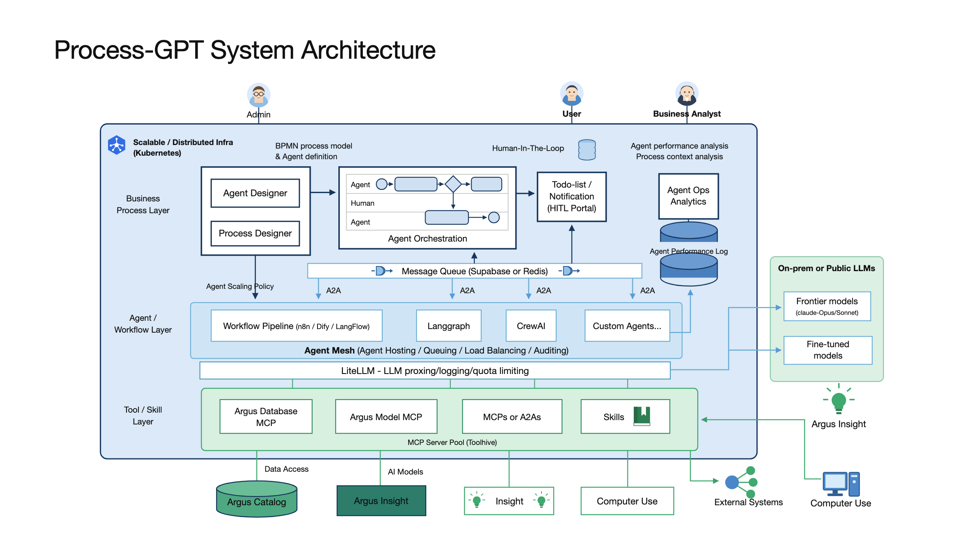The height and width of the screenshot is (547, 980).
Task: Select the Langgraph box
Action: tap(448, 326)
